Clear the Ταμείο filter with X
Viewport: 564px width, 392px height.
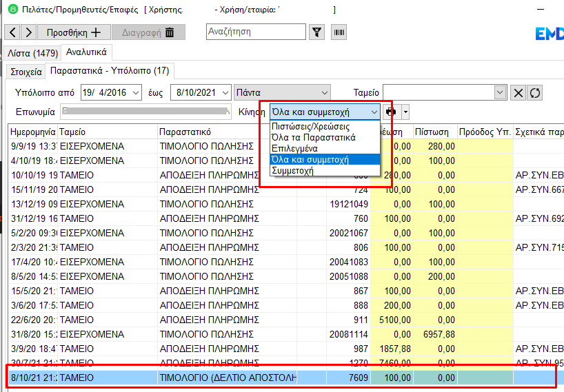(518, 93)
